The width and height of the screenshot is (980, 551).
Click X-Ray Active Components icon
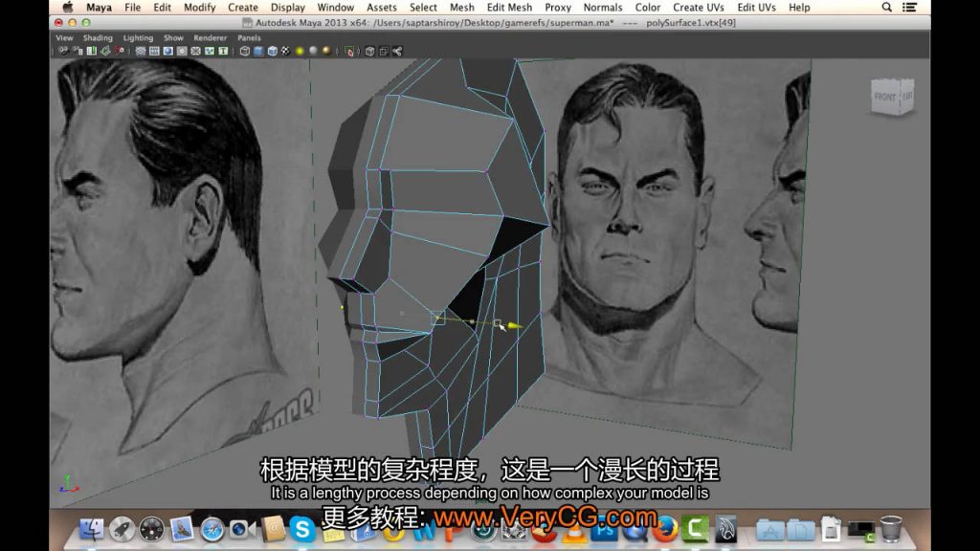384,52
